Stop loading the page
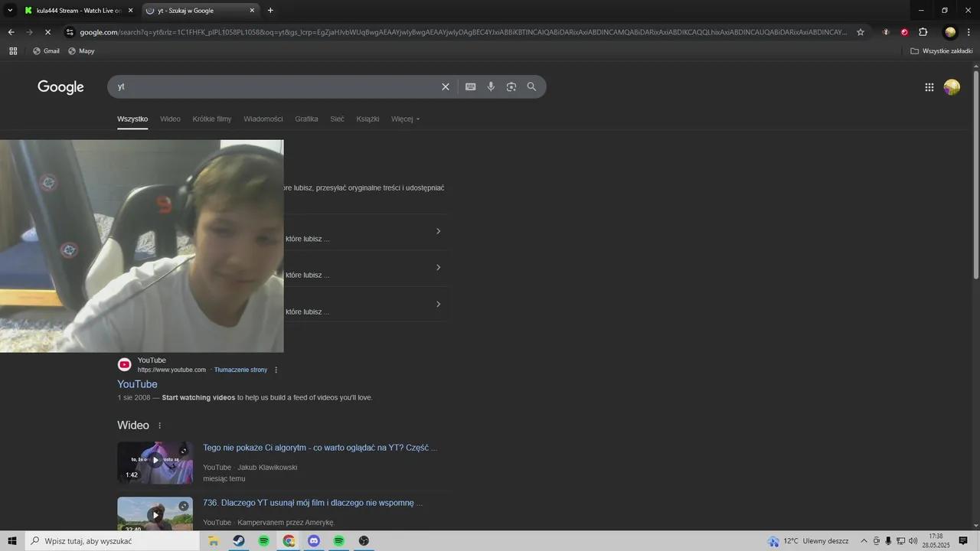 [49, 32]
